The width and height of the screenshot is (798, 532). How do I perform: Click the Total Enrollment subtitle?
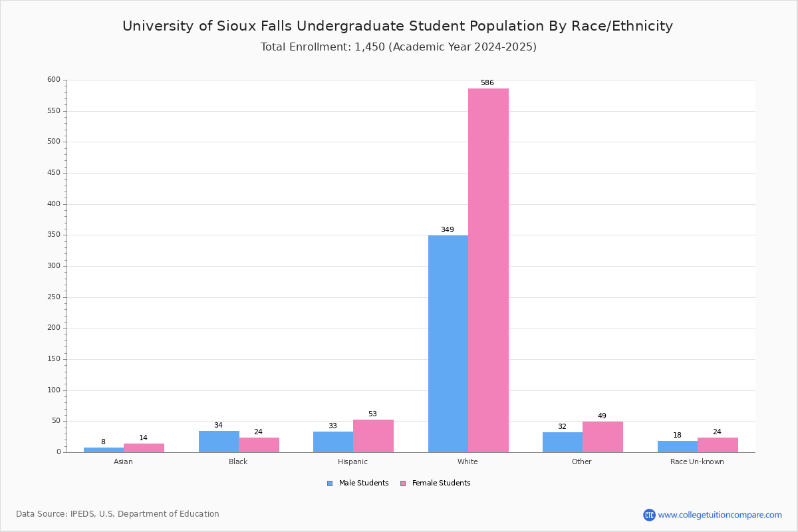pos(398,47)
